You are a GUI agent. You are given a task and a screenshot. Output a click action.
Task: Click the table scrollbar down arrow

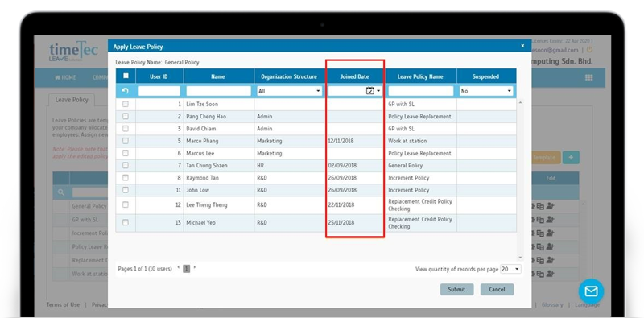(x=520, y=258)
